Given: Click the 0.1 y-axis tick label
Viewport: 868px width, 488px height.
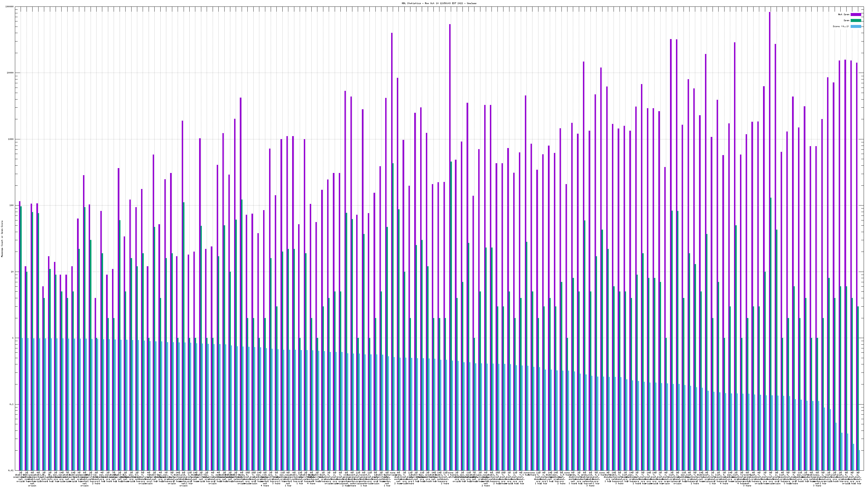Looking at the screenshot, I should pos(12,404).
